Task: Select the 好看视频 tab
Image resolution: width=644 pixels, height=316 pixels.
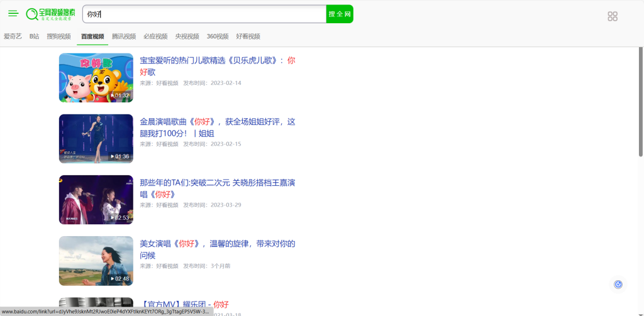Action: 248,36
